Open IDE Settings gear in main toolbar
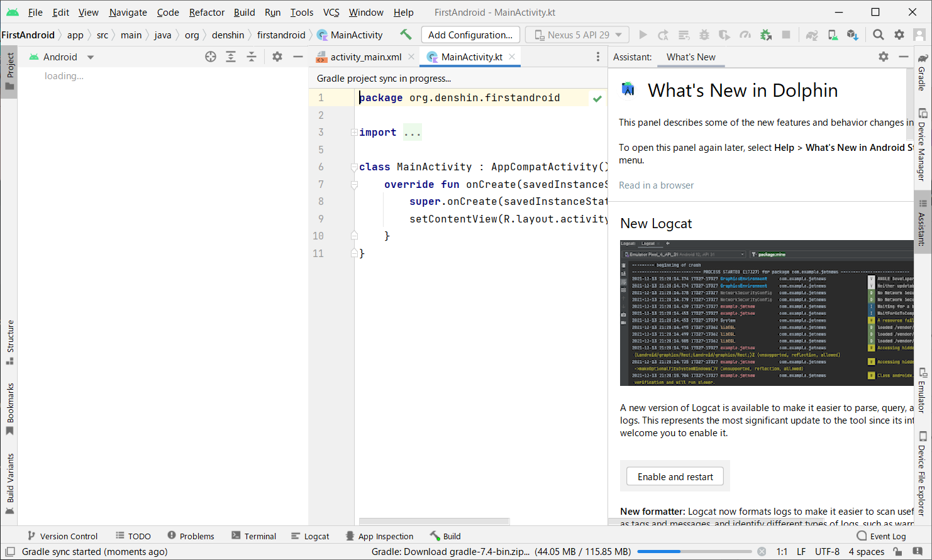This screenshot has height=560, width=932. (899, 35)
